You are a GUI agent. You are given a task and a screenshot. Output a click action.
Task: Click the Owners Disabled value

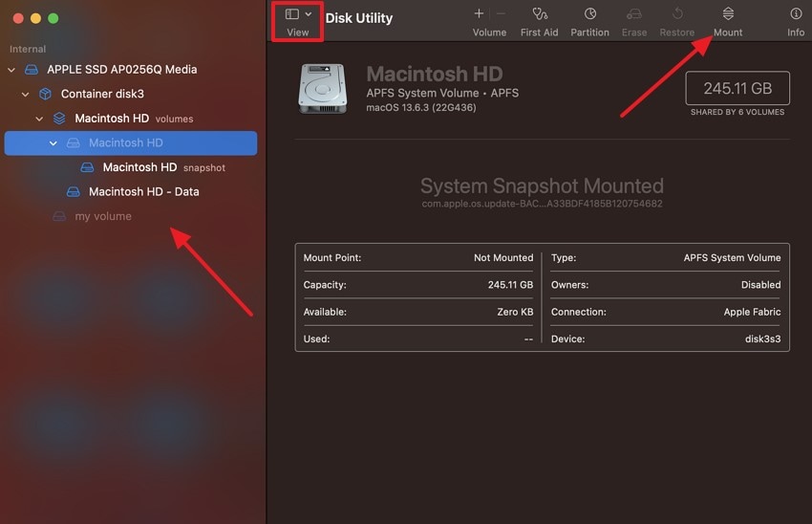(x=760, y=285)
